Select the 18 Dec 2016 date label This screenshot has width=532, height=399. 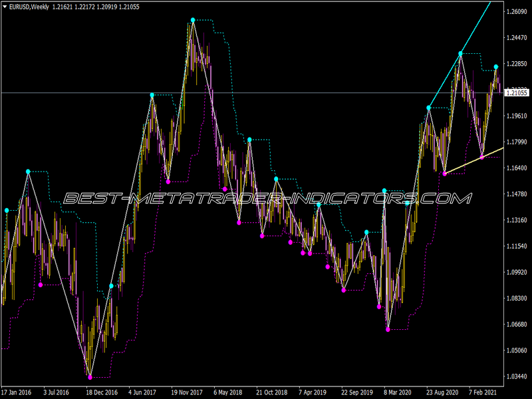click(102, 392)
